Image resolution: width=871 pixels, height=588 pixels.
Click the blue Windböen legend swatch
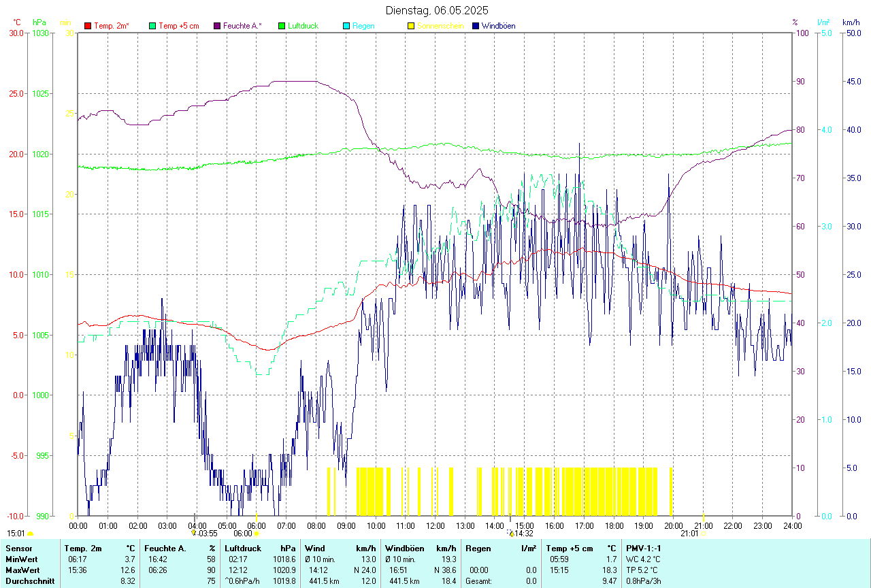476,26
